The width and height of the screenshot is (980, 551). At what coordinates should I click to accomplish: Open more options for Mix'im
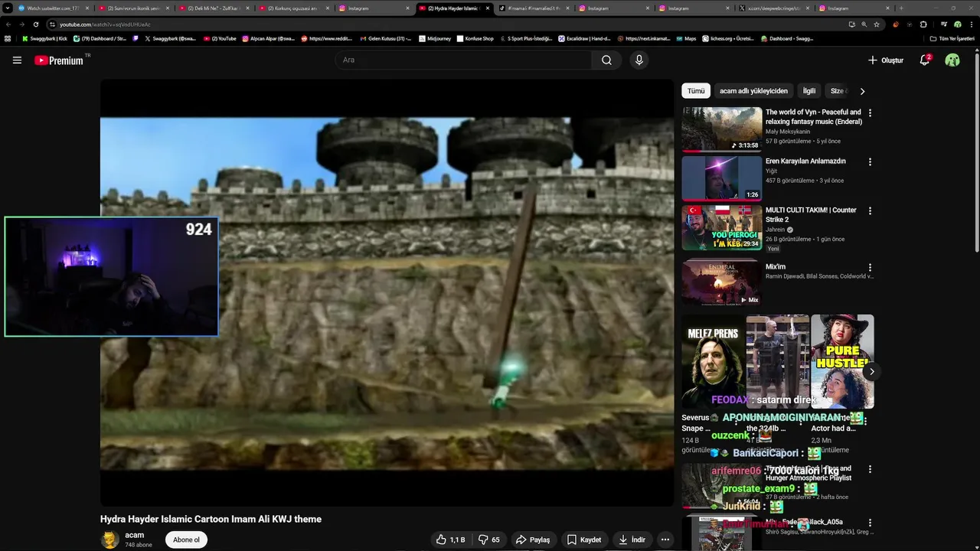pyautogui.click(x=870, y=268)
